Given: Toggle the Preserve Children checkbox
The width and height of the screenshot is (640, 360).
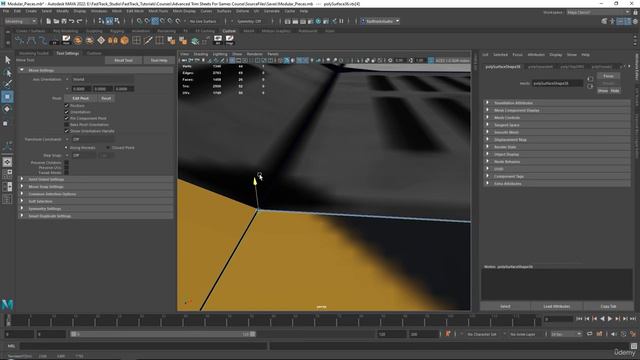Looking at the screenshot, I should click(67, 162).
